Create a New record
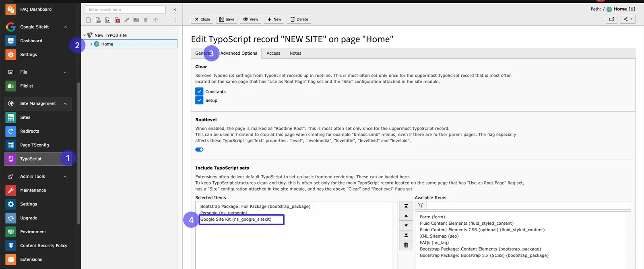This screenshot has width=644, height=269. 275,19
